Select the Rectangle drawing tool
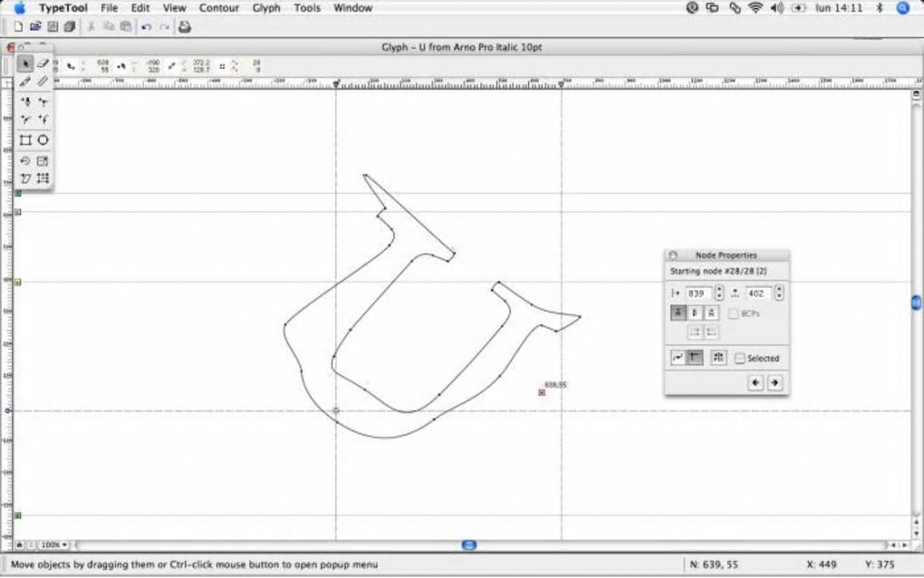The width and height of the screenshot is (924, 578). (24, 140)
